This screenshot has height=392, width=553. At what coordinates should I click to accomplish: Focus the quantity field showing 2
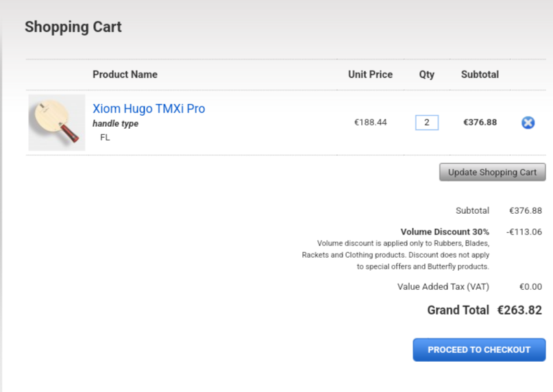tap(427, 123)
